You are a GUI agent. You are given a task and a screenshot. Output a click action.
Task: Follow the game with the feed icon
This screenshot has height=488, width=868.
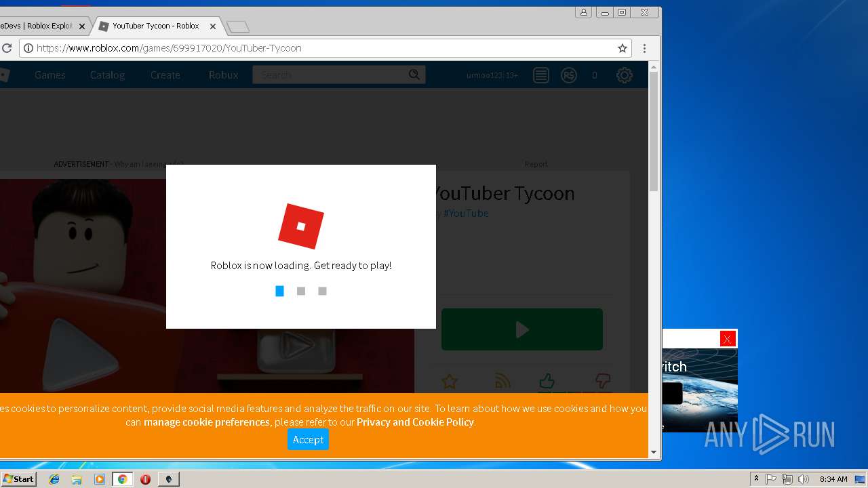click(x=502, y=382)
